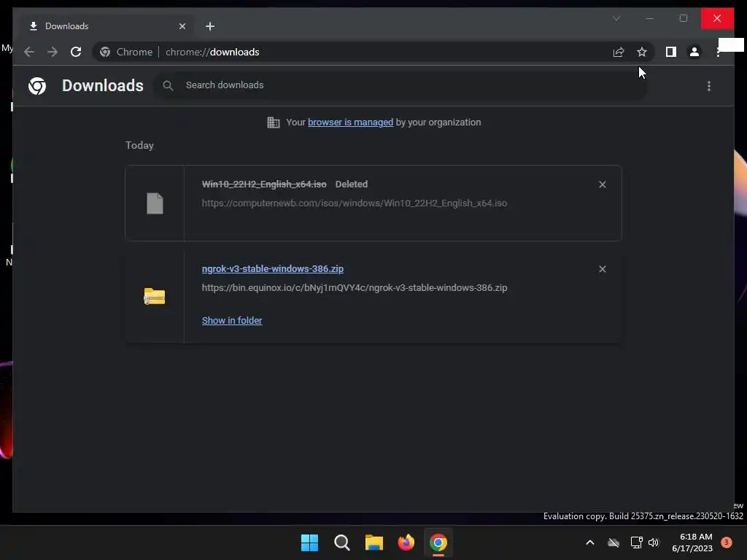Screen dimensions: 747x560
Task: Bookmark this tab with the star icon
Action: click(x=642, y=52)
